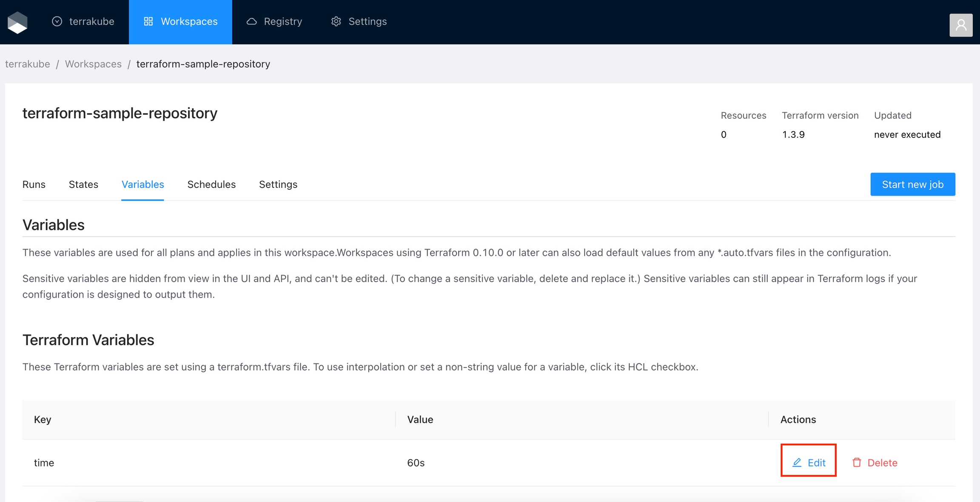Click the Settings gear icon in navbar
Image resolution: width=980 pixels, height=502 pixels.
click(336, 21)
